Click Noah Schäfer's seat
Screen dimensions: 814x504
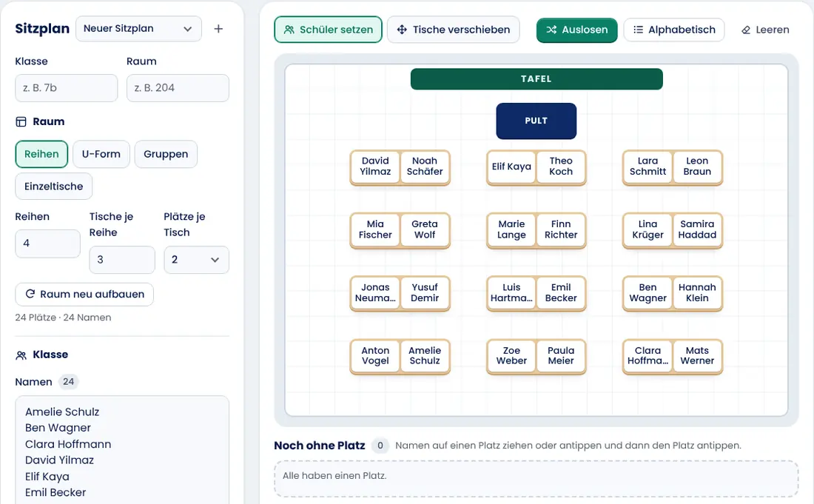tap(425, 167)
